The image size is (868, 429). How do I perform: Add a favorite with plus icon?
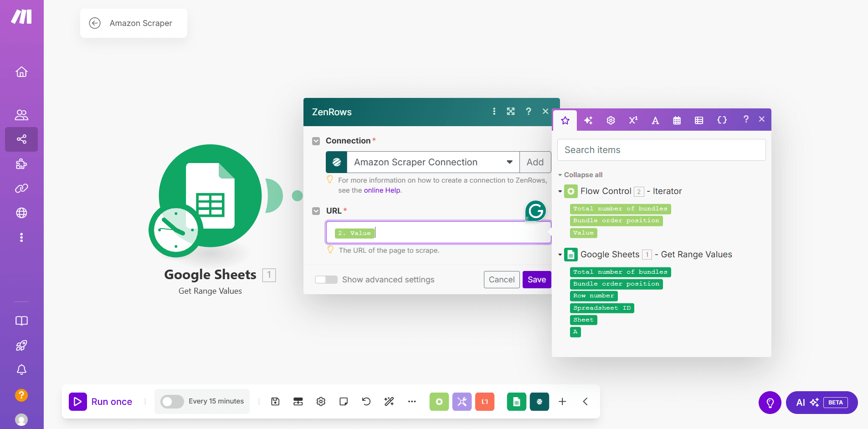pyautogui.click(x=562, y=401)
